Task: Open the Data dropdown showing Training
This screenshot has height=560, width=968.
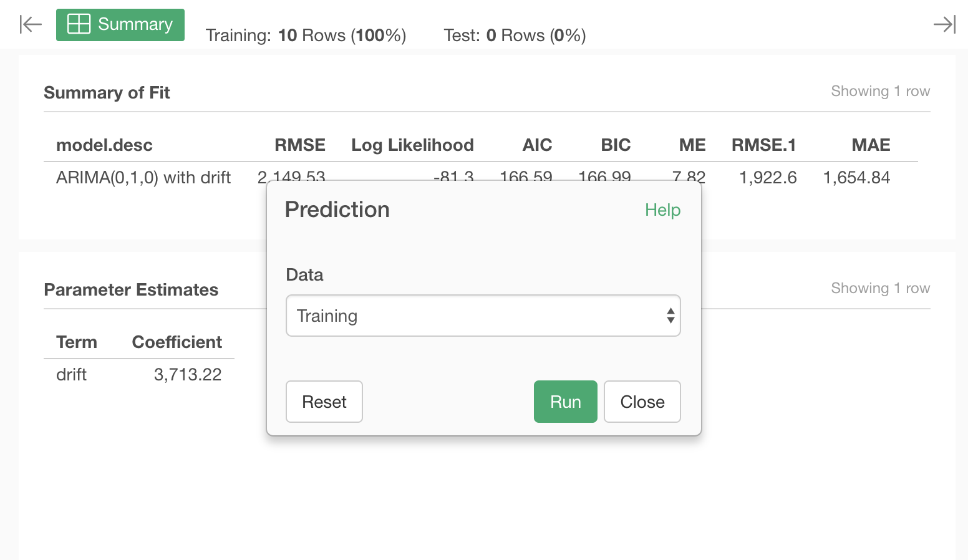Action: (483, 316)
